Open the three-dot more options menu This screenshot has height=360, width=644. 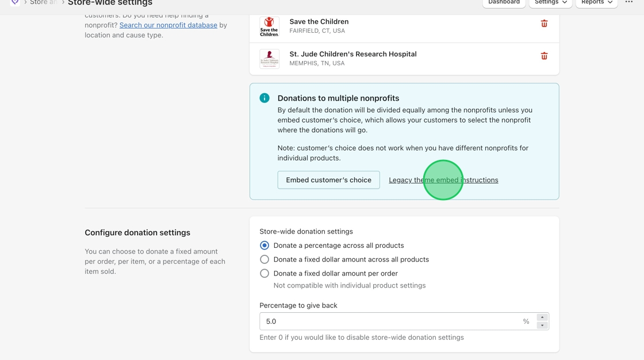click(629, 2)
